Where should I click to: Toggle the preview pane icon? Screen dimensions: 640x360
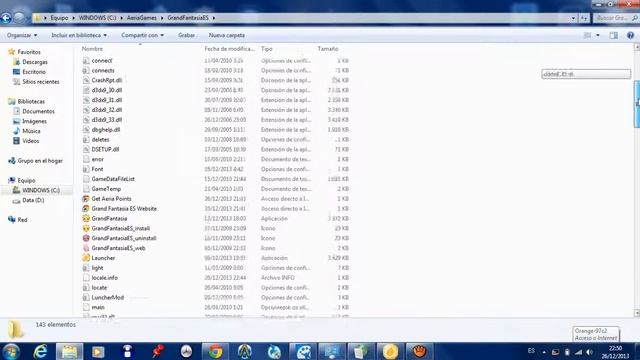613,36
